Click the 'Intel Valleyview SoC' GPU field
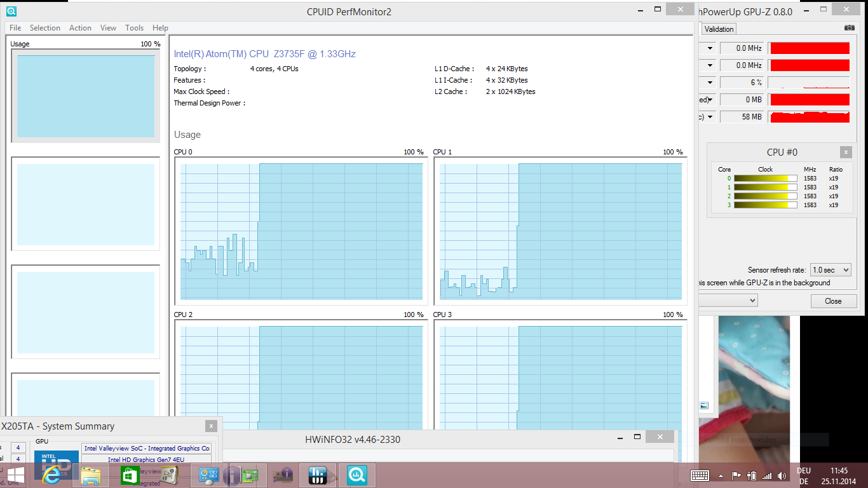This screenshot has height=488, width=868. pyautogui.click(x=147, y=449)
